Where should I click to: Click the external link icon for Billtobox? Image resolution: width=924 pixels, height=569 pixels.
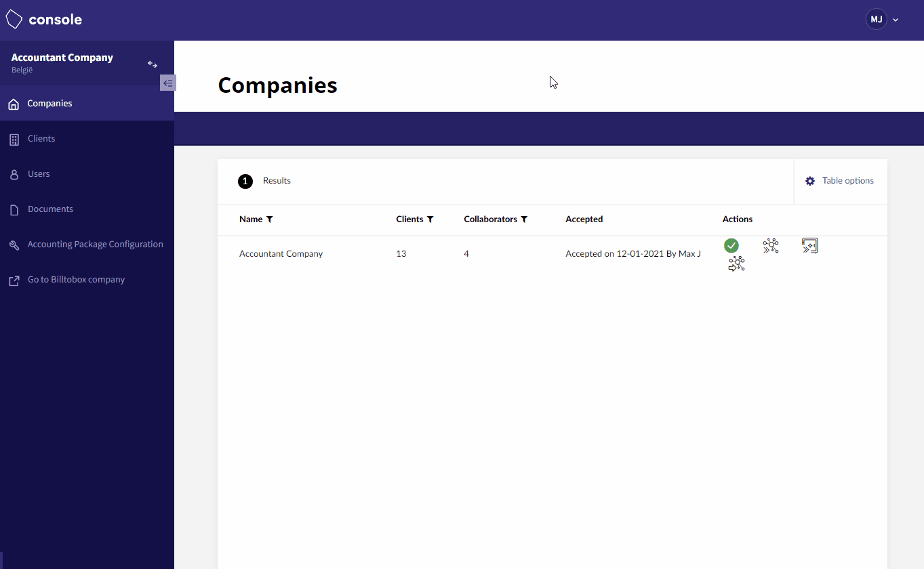[x=14, y=280]
